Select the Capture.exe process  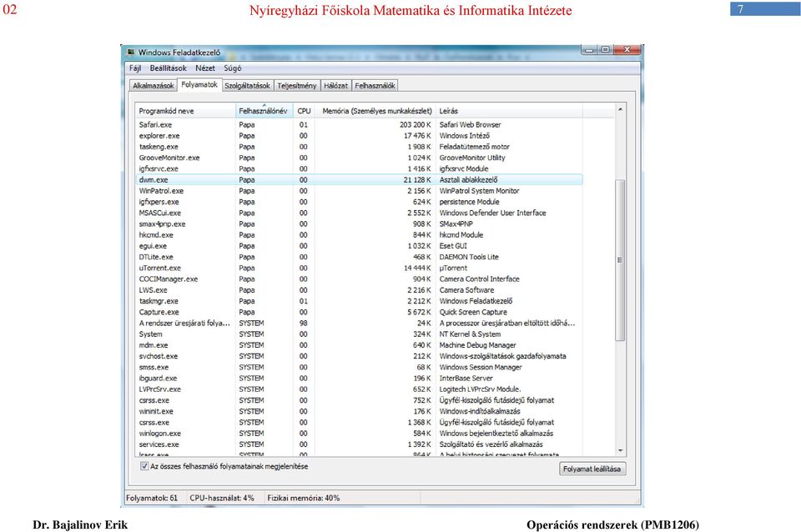[x=359, y=313]
